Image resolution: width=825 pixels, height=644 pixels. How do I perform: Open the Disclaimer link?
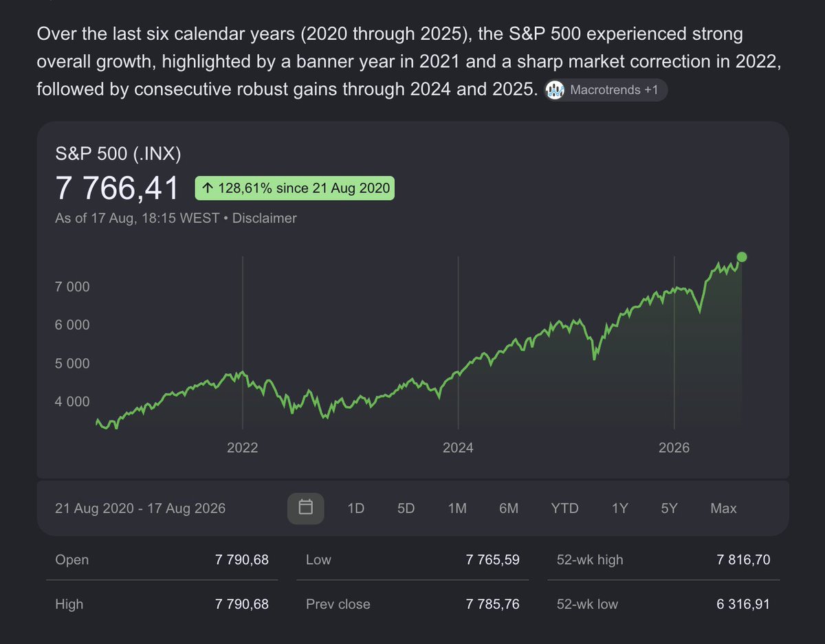265,219
